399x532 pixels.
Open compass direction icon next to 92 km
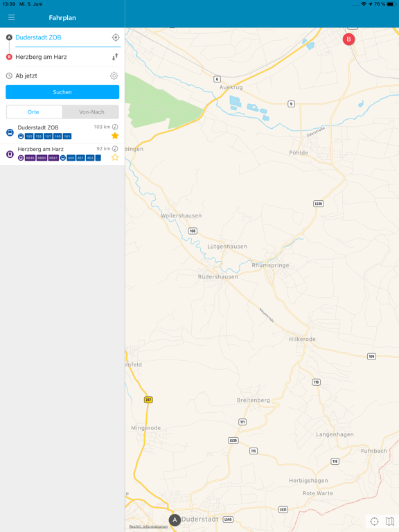click(x=115, y=149)
